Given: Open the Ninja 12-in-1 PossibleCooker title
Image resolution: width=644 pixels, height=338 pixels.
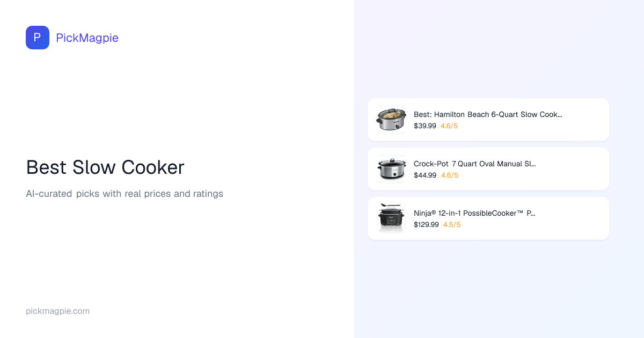Looking at the screenshot, I should pyautogui.click(x=474, y=213).
